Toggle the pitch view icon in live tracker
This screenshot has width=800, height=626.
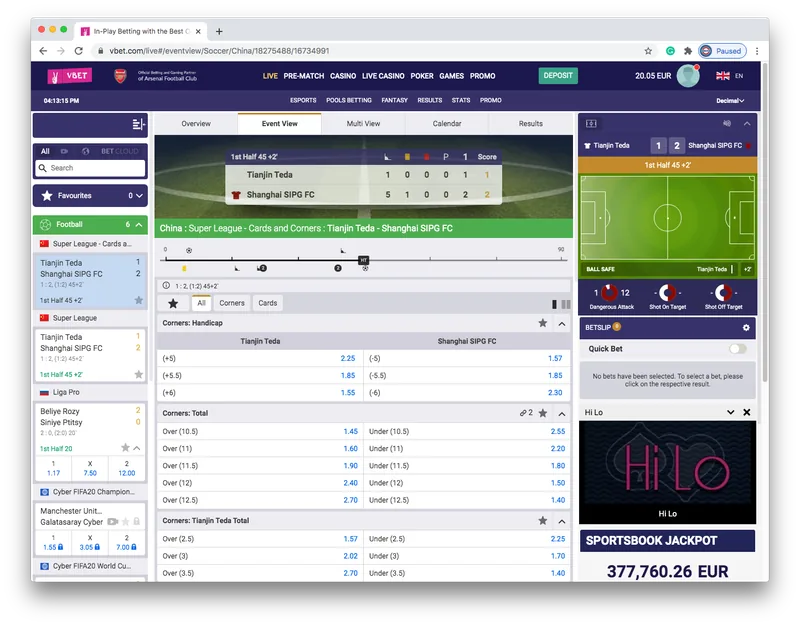(591, 123)
